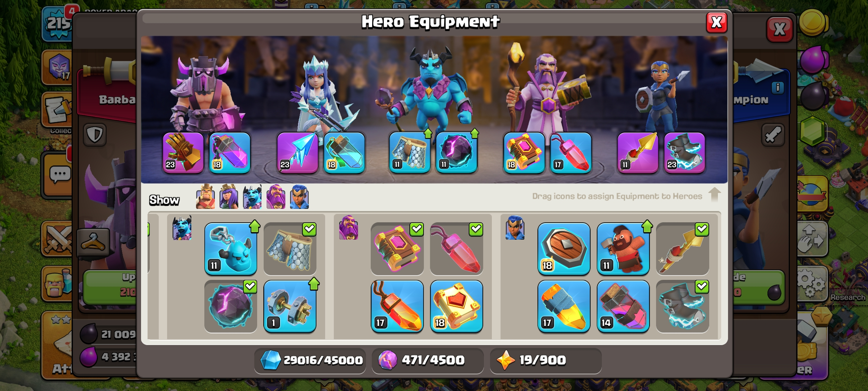Click the glowy ore progress 471/4500
The image size is (868, 391).
click(x=427, y=360)
